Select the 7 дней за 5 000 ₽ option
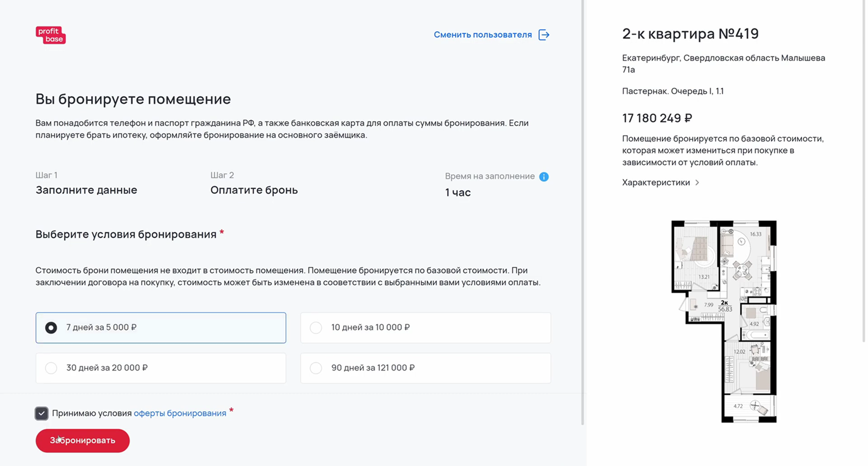 click(160, 328)
